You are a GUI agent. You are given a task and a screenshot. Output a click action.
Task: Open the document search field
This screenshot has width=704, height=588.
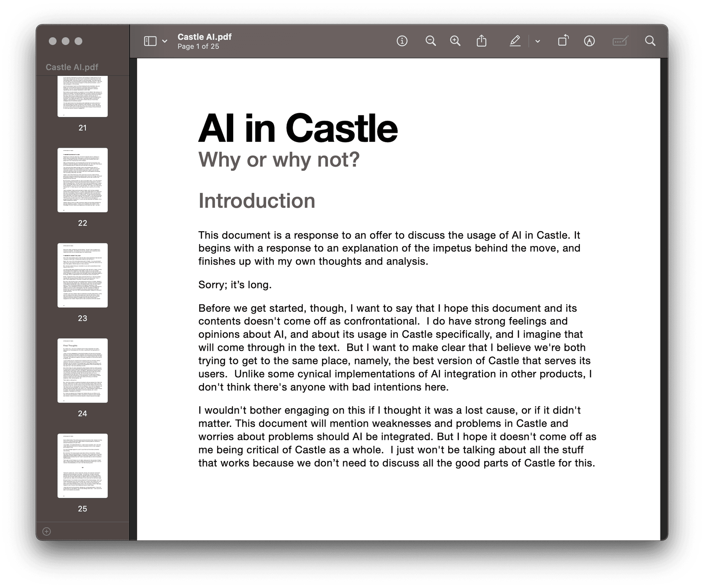(x=651, y=41)
